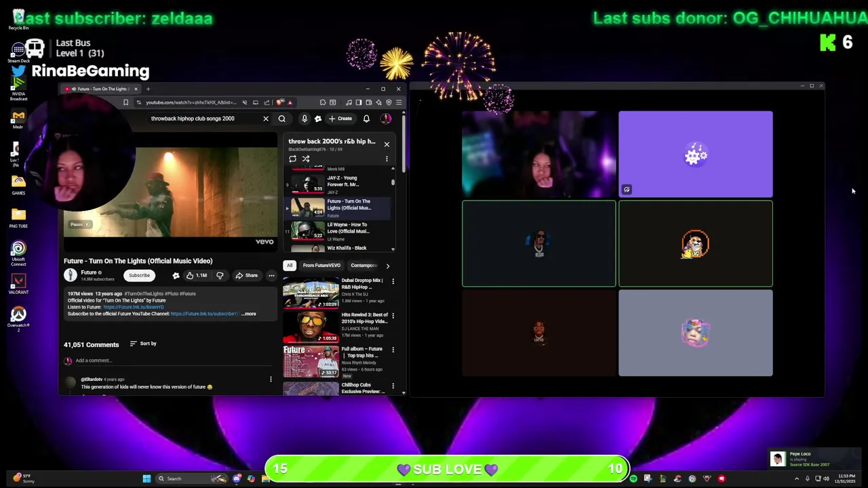
Task: Click the Subscribe button
Action: (139, 275)
